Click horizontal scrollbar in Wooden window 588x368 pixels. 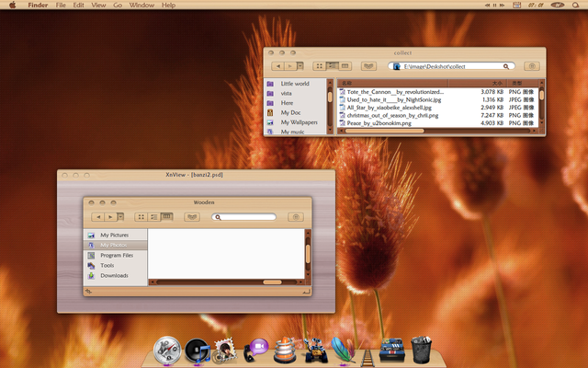pos(272,282)
